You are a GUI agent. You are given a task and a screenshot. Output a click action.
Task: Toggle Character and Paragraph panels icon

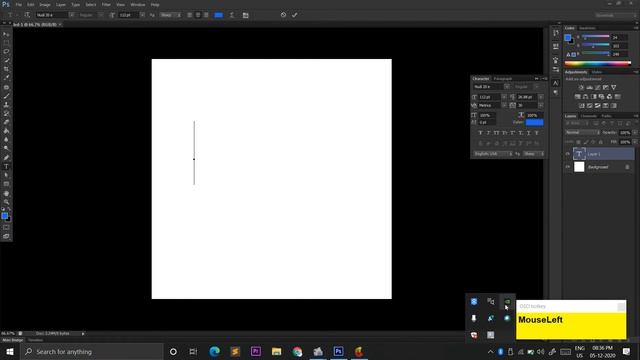click(x=245, y=15)
